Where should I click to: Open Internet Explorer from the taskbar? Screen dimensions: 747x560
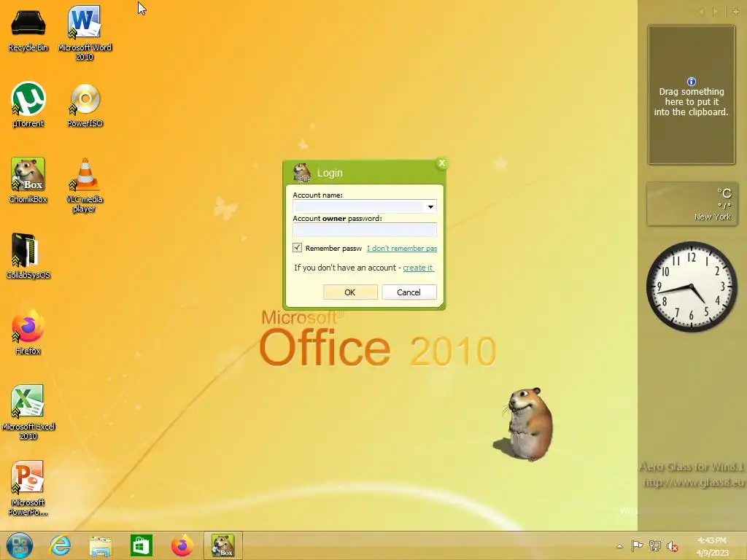point(61,545)
